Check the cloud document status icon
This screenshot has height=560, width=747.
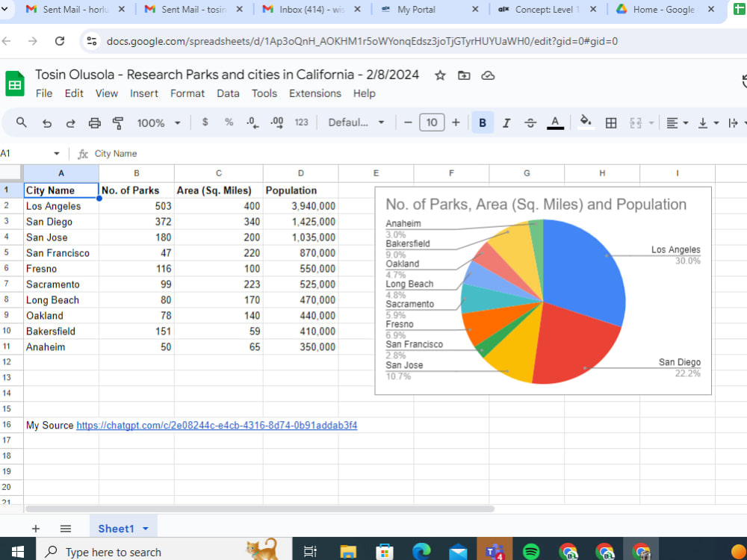488,75
